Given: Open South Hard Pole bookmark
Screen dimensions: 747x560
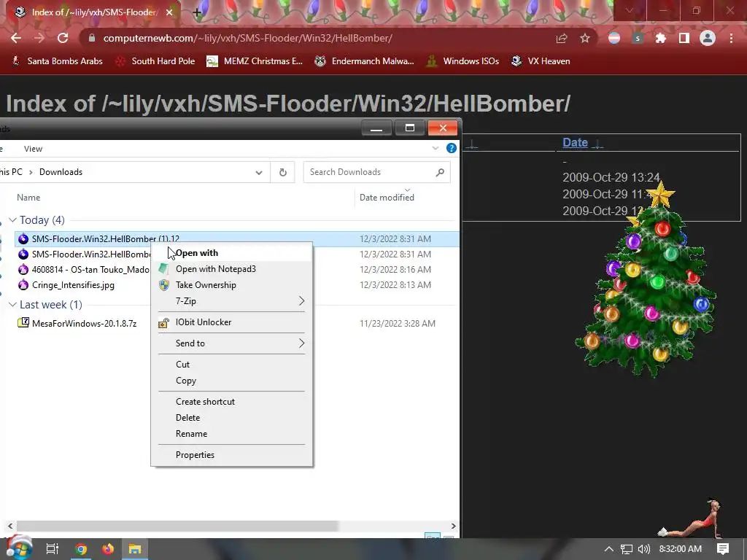Looking at the screenshot, I should (155, 61).
